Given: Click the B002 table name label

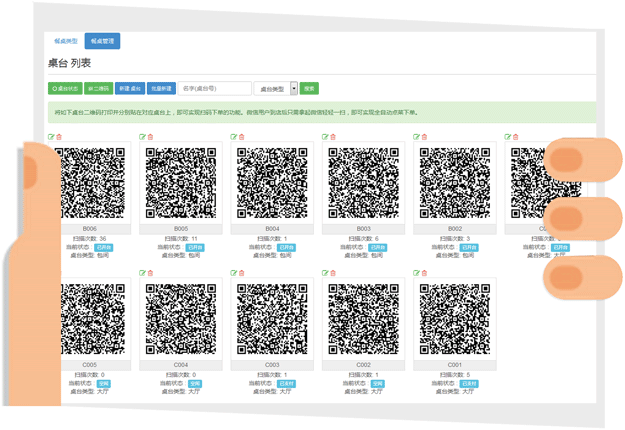Looking at the screenshot, I should click(455, 229).
